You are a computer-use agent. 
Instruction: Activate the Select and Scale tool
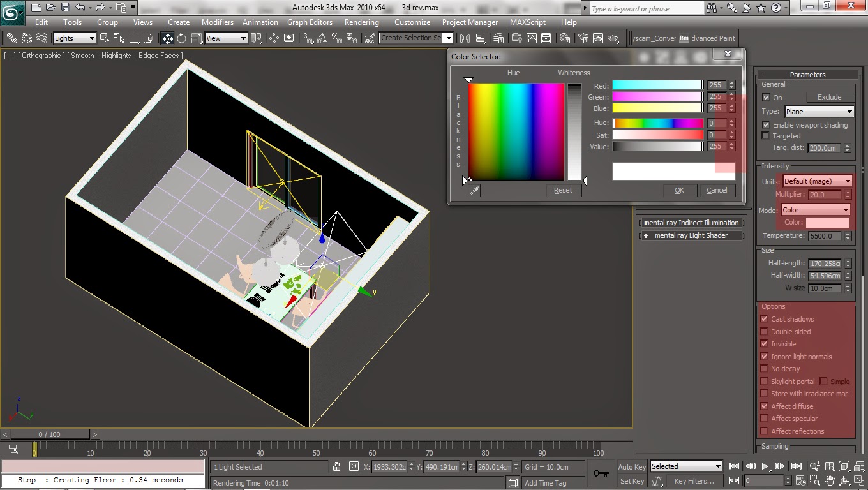pyautogui.click(x=197, y=38)
